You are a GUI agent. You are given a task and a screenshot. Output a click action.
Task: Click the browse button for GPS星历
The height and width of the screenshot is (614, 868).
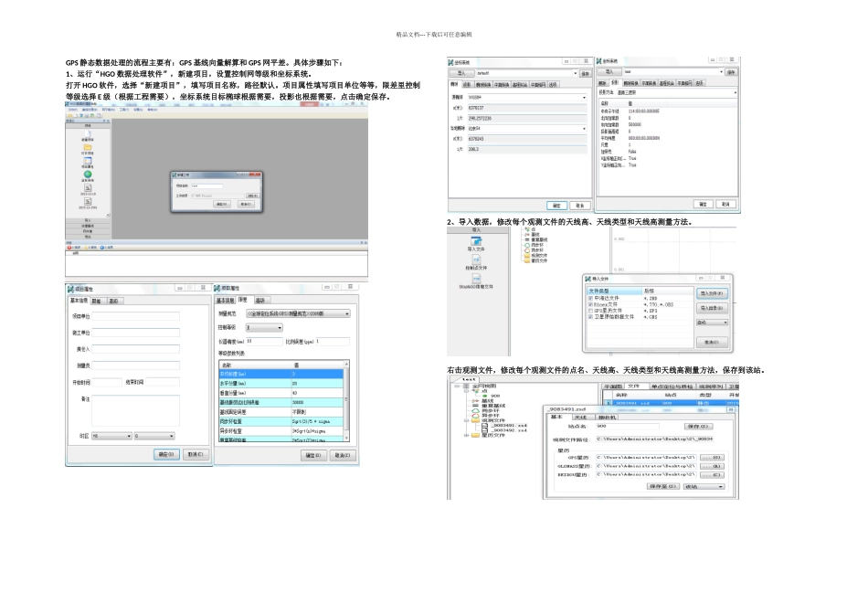pos(712,458)
